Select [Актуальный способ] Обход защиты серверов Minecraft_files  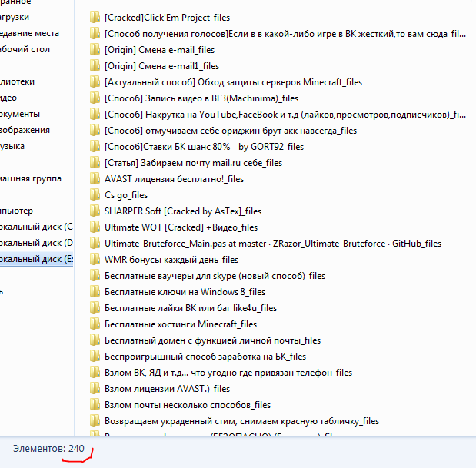click(x=233, y=82)
